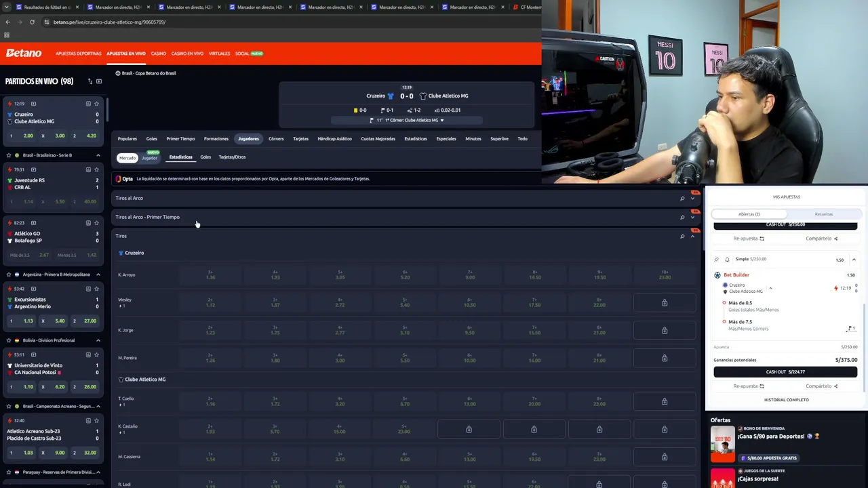Image resolution: width=868 pixels, height=488 pixels.
Task: Open stats icon for Atlético GO match card
Action: (88, 223)
